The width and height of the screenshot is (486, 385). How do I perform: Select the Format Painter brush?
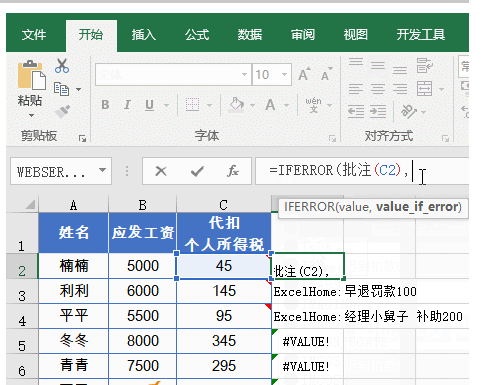tap(62, 112)
